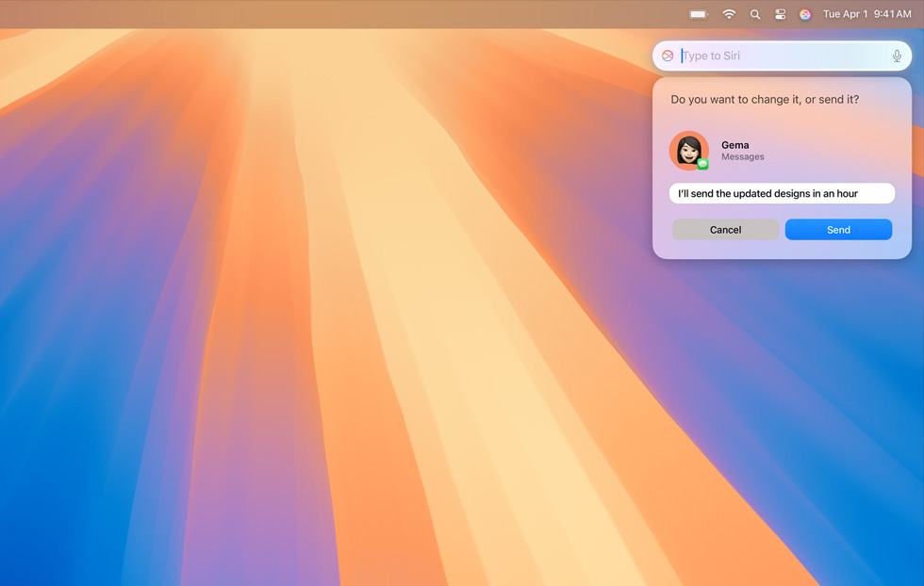Click the green Messages badge on avatar

coord(703,164)
